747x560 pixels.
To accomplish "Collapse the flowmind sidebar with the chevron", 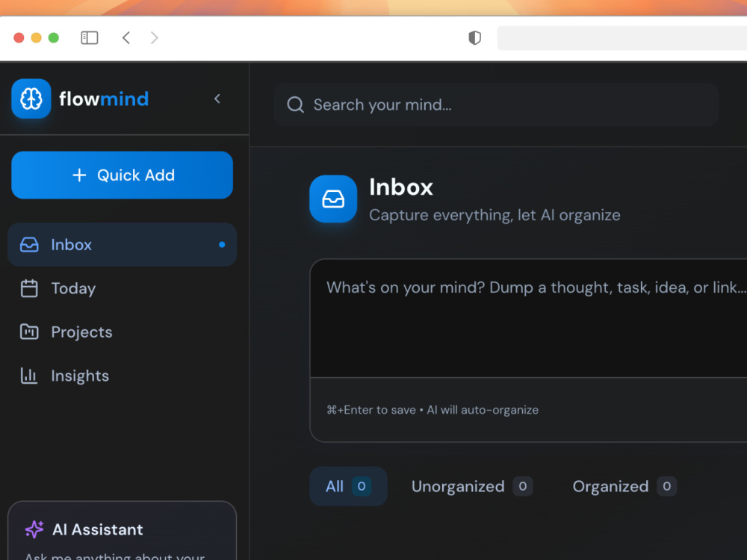I will [x=217, y=99].
